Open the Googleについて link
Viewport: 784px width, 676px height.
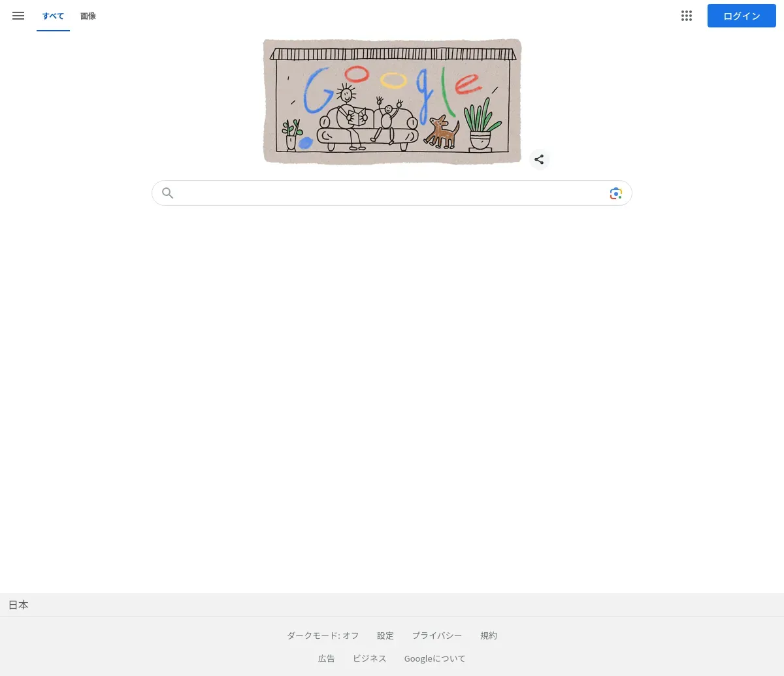click(x=435, y=658)
